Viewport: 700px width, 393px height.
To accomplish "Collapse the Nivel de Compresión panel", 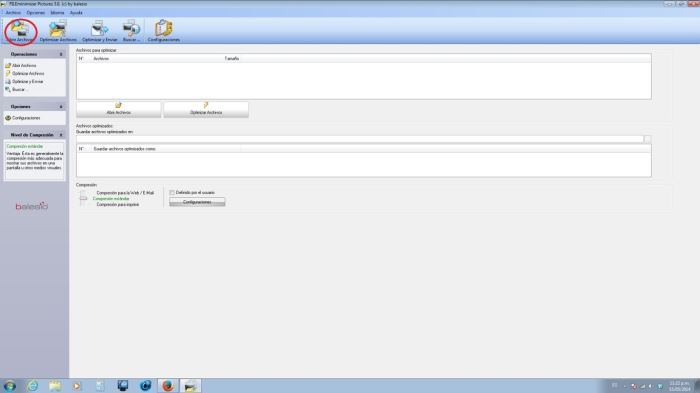I will coord(61,135).
